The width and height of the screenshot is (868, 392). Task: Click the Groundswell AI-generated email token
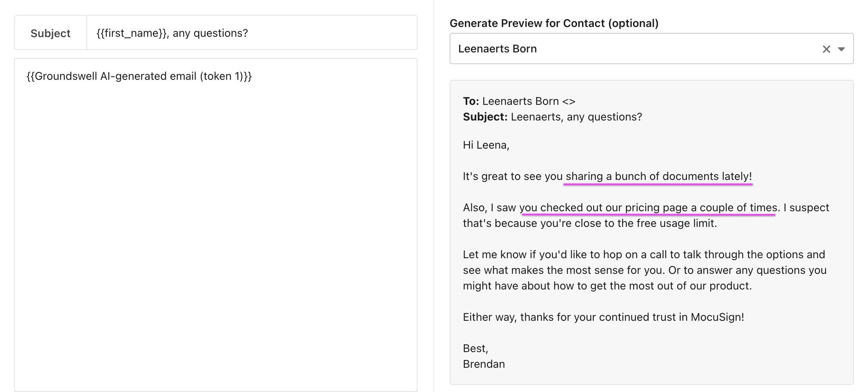(139, 76)
